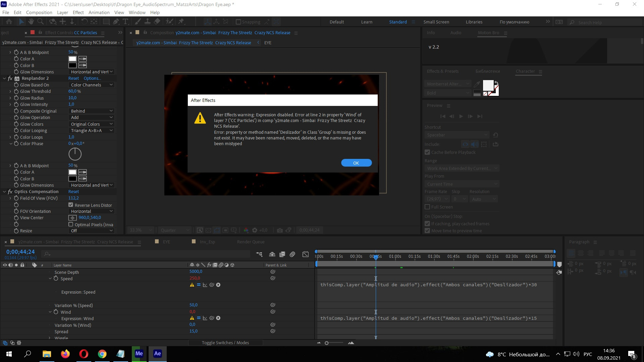The height and width of the screenshot is (362, 644).
Task: Select the Roto Brush tool
Action: pyautogui.click(x=169, y=22)
